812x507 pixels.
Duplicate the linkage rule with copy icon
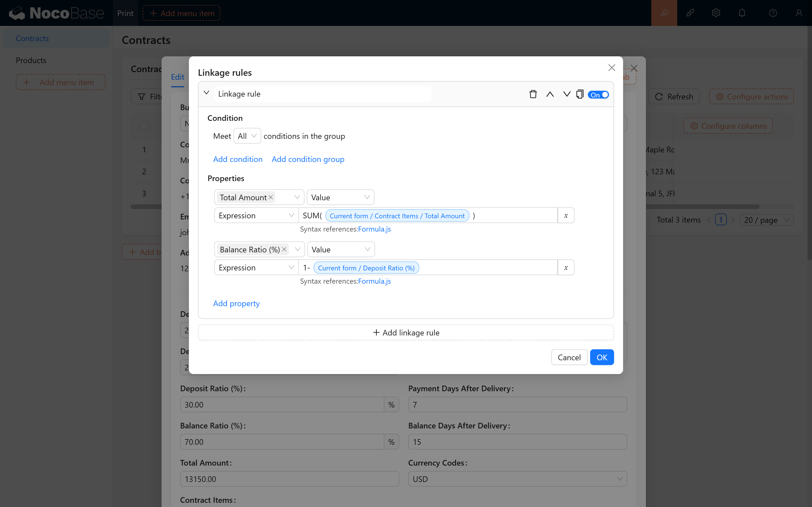click(x=579, y=94)
